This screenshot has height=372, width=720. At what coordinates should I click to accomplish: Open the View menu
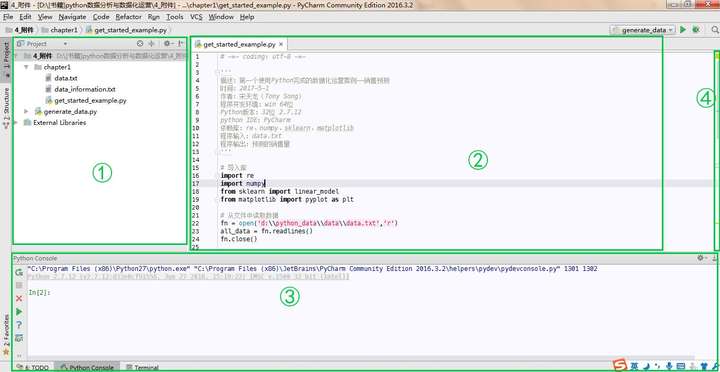pyautogui.click(x=45, y=17)
